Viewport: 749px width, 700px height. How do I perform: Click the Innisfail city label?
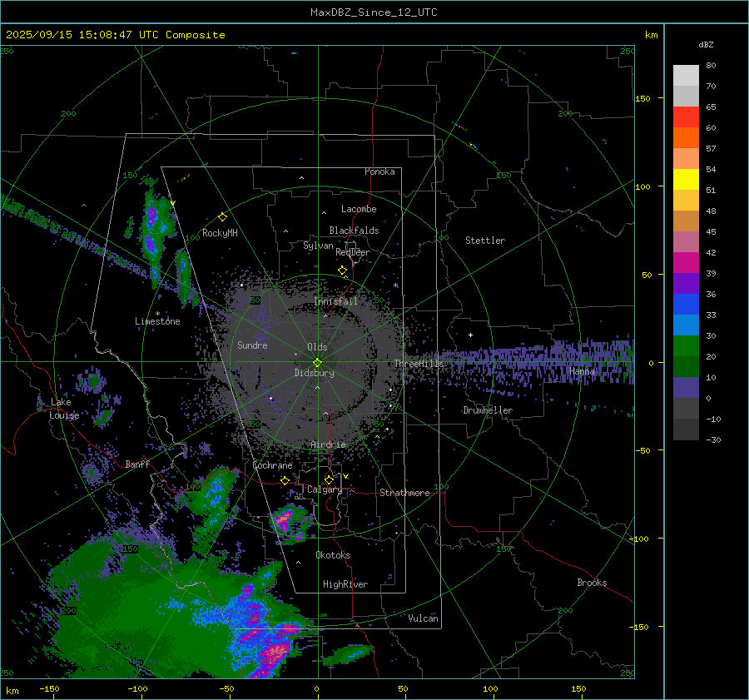point(336,301)
